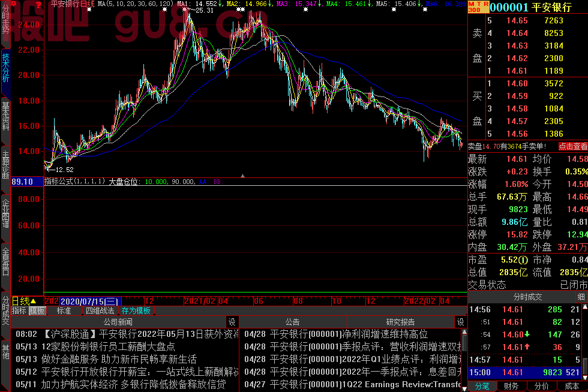Select the 标准 template
Viewport: 588px width, 392px height.
(x=64, y=310)
